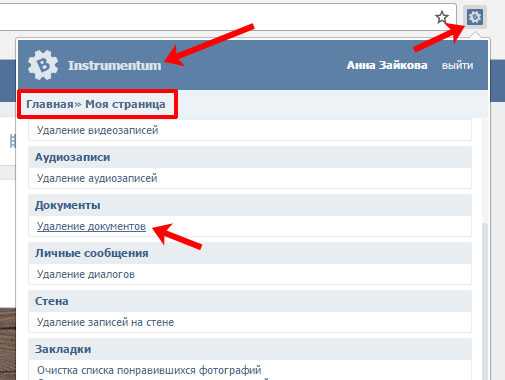The height and width of the screenshot is (380, 505).
Task: Open Удаление документов link
Action: tap(91, 226)
